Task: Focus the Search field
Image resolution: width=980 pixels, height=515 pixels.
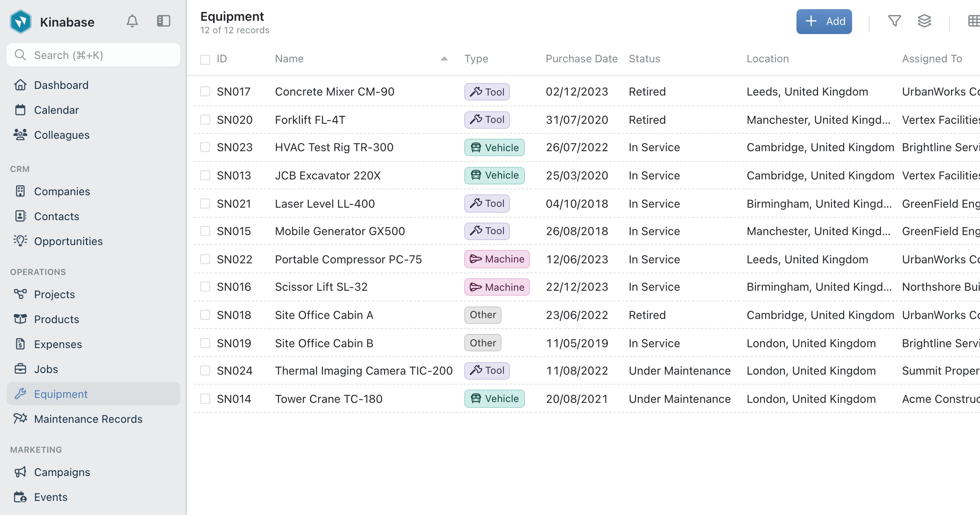Action: pyautogui.click(x=93, y=55)
